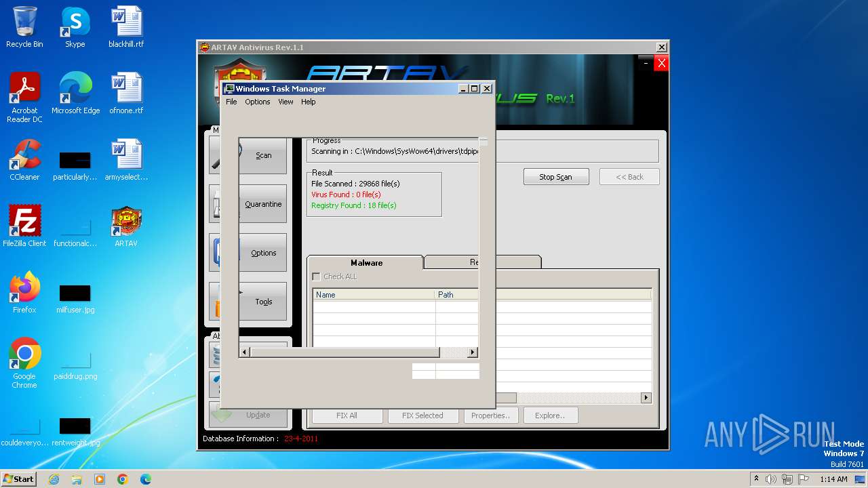This screenshot has height=488, width=868.
Task: Open Recycle Bin desktop icon
Action: 24,27
